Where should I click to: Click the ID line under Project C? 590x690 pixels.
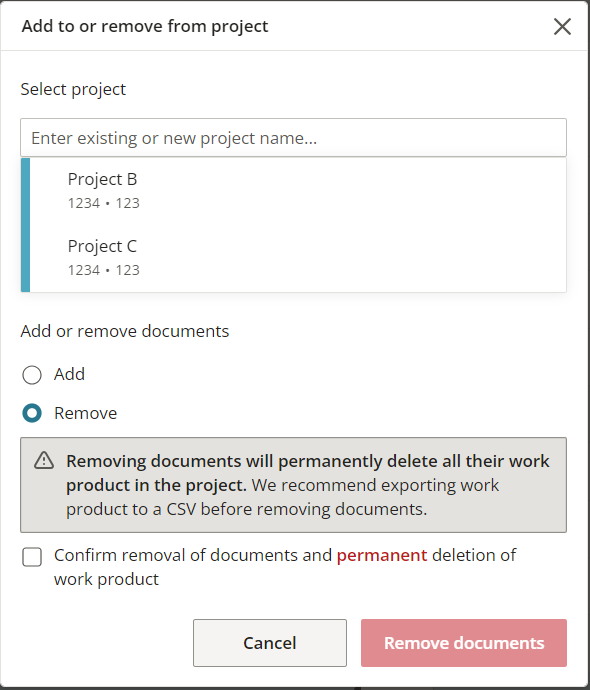[x=104, y=270]
